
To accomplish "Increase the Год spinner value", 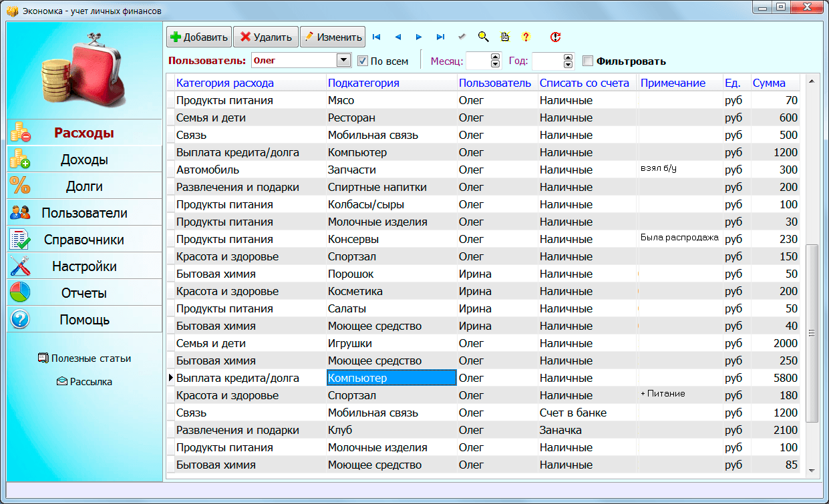I will (568, 57).
